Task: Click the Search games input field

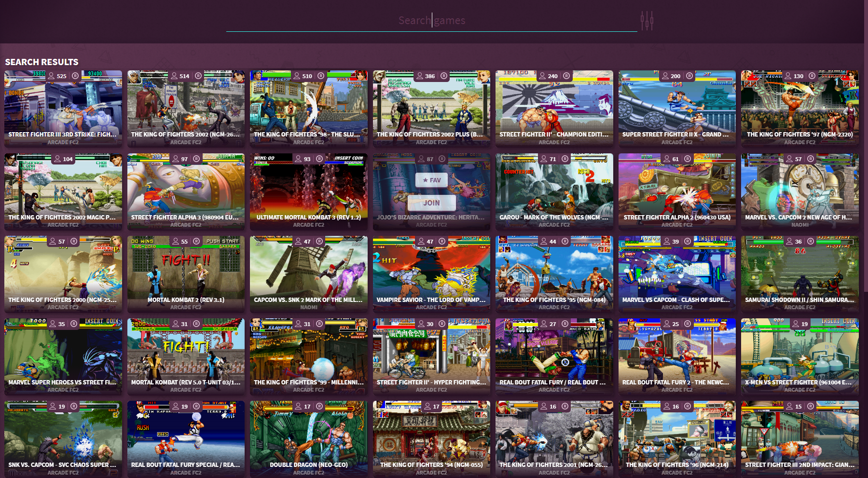Action: coord(431,20)
